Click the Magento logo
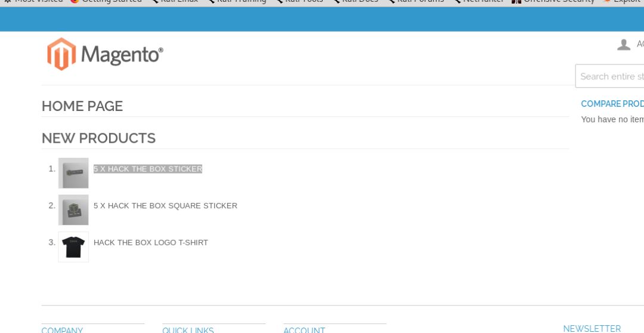The height and width of the screenshot is (333, 644). (105, 54)
